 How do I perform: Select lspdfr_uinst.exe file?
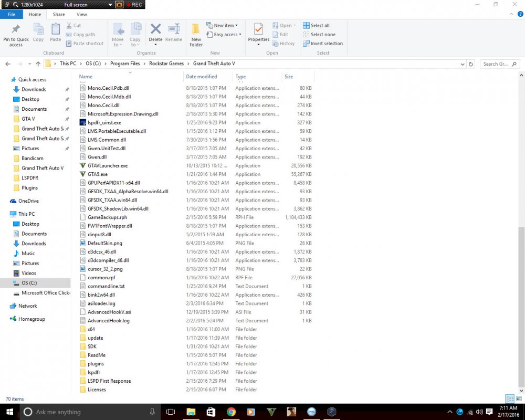104,122
